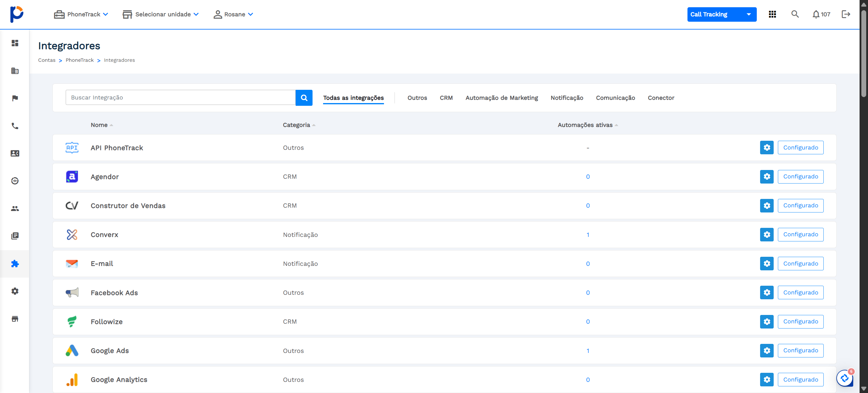Select the Conector filter tab
Viewport: 868px width, 393px height.
661,98
